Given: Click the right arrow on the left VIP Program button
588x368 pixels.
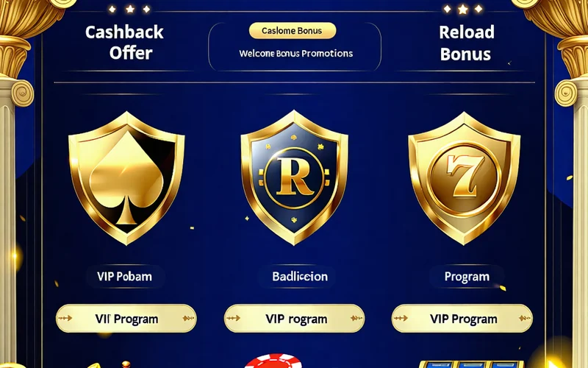Looking at the screenshot, I should [188, 319].
